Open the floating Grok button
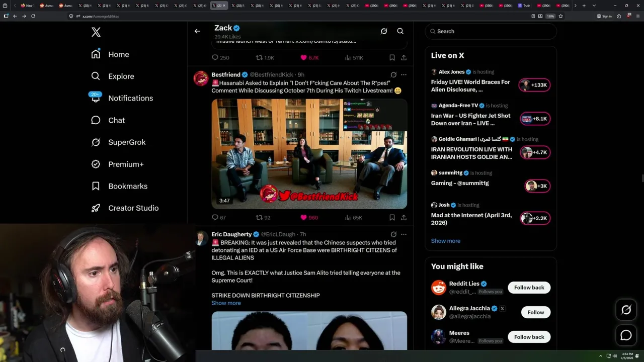 click(626, 310)
